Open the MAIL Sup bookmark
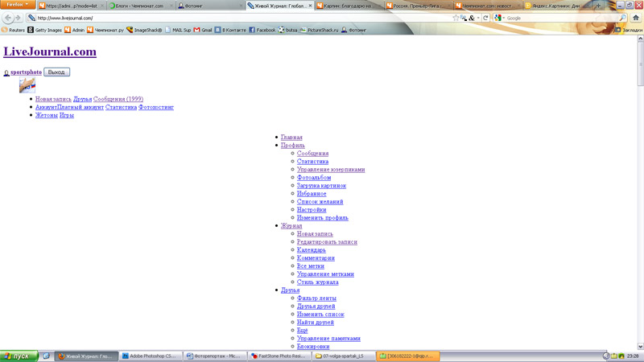 pos(178,30)
